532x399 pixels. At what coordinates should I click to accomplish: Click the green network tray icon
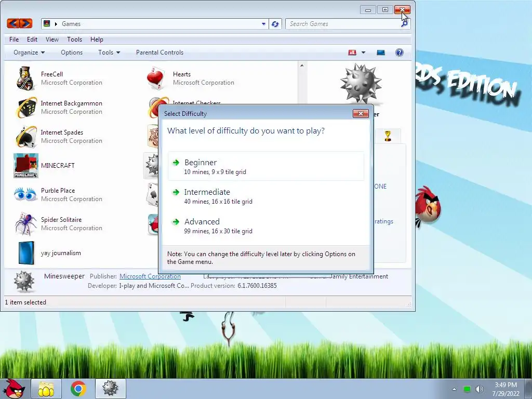point(467,389)
